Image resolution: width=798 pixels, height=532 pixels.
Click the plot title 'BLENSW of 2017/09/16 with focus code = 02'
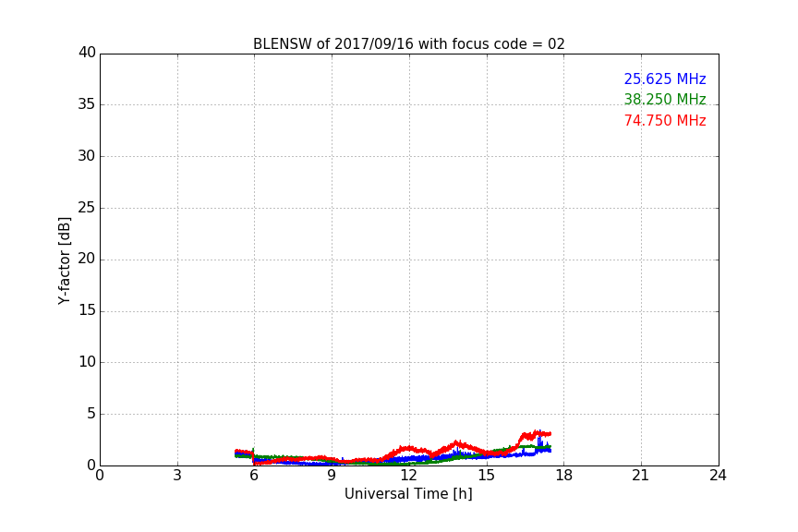point(408,44)
